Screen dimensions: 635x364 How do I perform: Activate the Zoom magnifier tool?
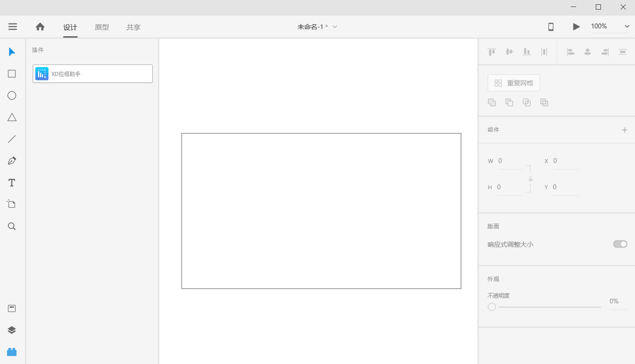click(12, 227)
